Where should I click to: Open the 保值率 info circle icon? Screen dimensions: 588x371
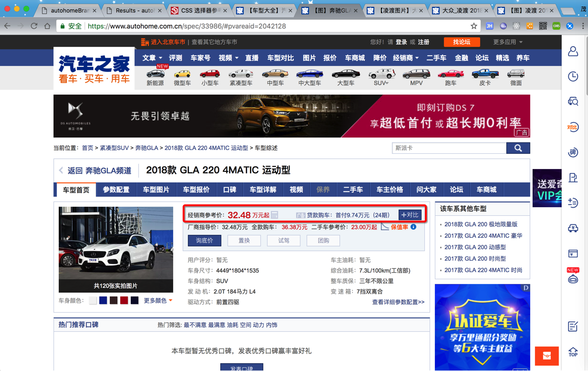click(x=413, y=227)
